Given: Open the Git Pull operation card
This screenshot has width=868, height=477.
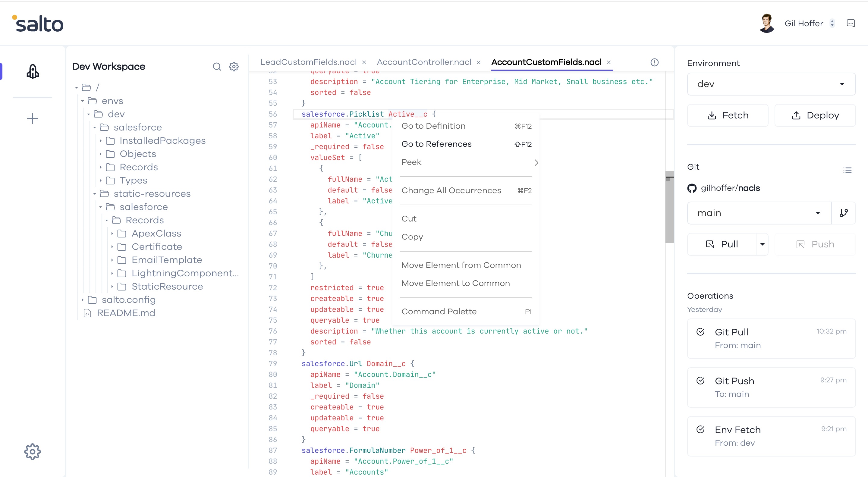Looking at the screenshot, I should [771, 339].
